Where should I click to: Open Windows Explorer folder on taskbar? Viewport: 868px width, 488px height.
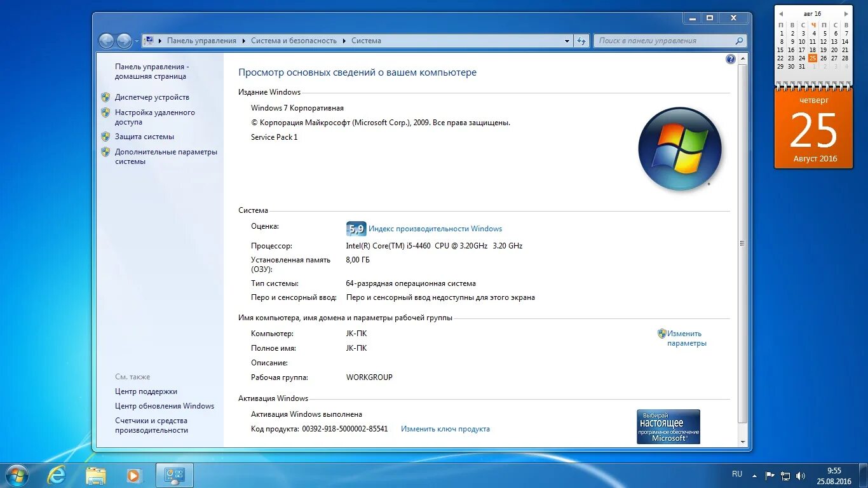click(x=96, y=475)
